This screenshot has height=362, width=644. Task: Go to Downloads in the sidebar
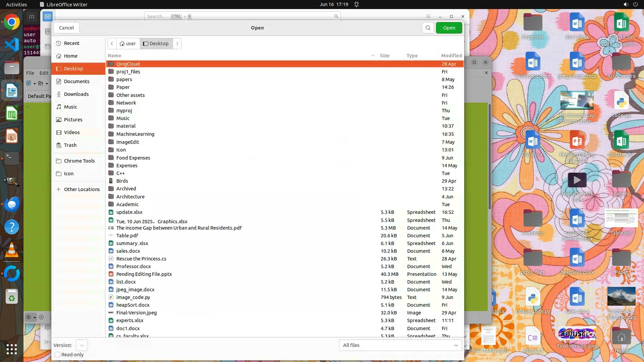(76, 94)
